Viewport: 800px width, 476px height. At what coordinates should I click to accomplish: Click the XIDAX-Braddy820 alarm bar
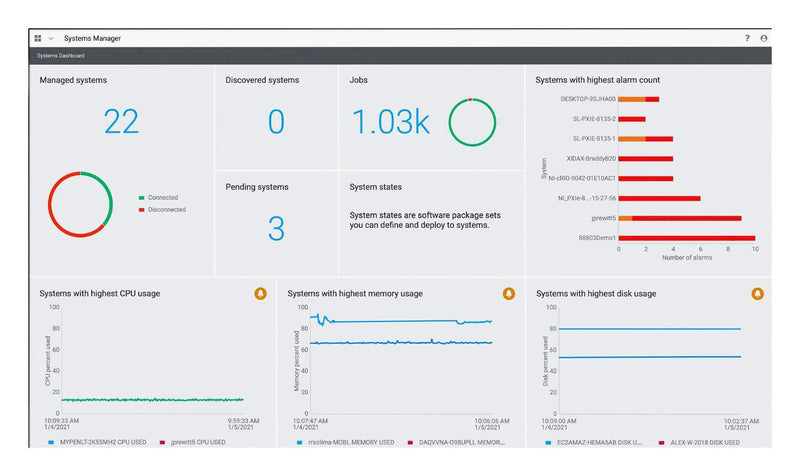pyautogui.click(x=645, y=159)
